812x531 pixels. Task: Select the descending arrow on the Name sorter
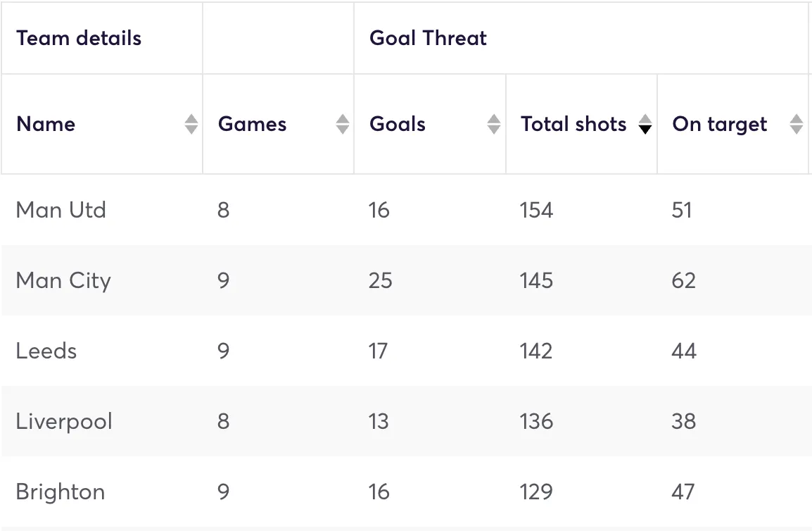click(x=191, y=130)
